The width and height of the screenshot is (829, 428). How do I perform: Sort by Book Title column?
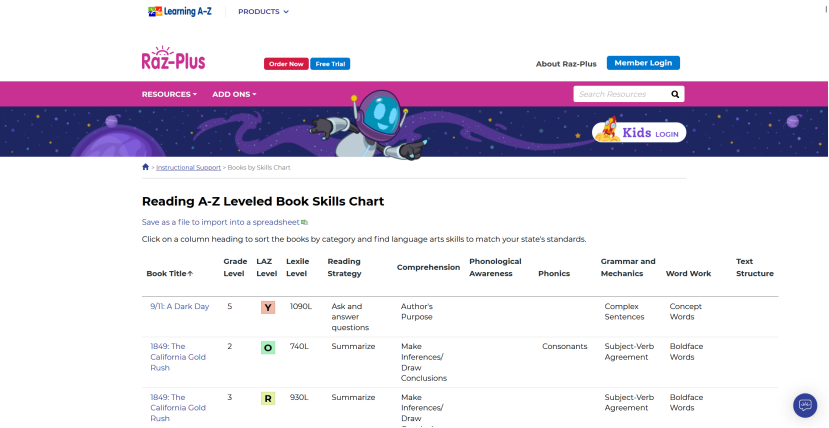(x=169, y=274)
